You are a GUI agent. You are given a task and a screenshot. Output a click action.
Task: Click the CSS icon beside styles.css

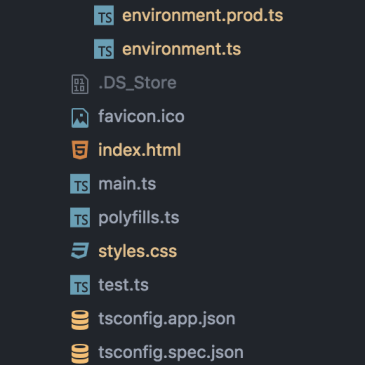(80, 251)
